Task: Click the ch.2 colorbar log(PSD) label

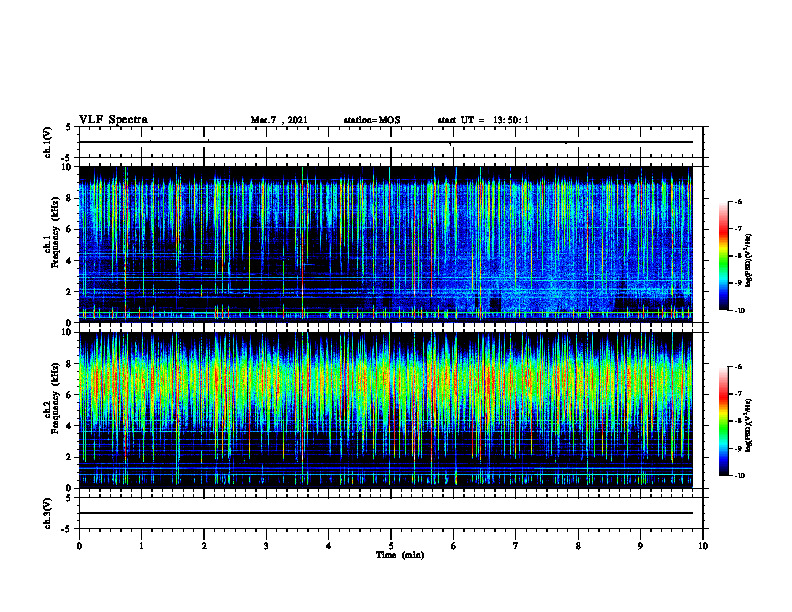Action: tap(749, 425)
